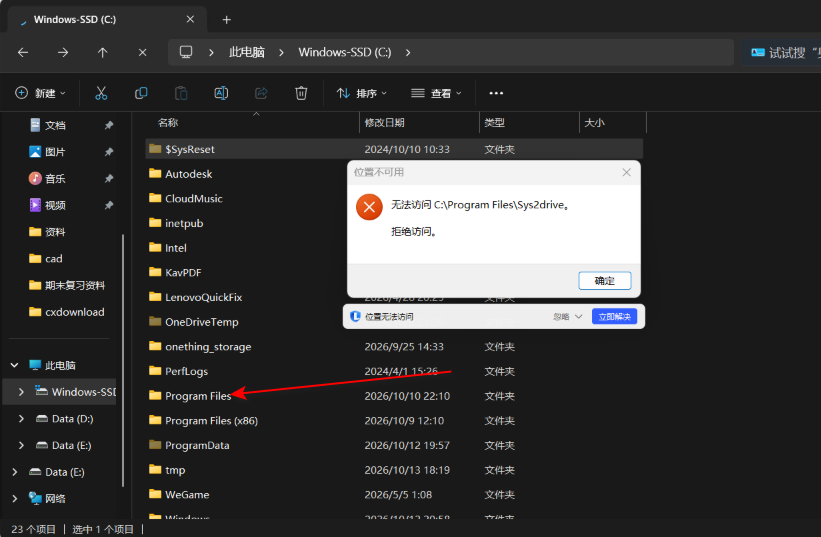Select the ProgramData folder
The width and height of the screenshot is (821, 537).
[197, 445]
